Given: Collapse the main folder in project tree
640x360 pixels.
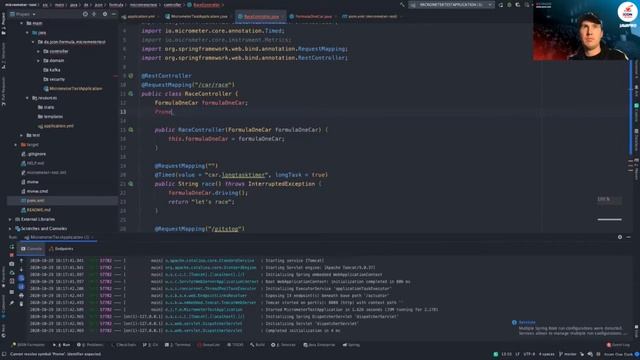Looking at the screenshot, I should tap(22, 23).
